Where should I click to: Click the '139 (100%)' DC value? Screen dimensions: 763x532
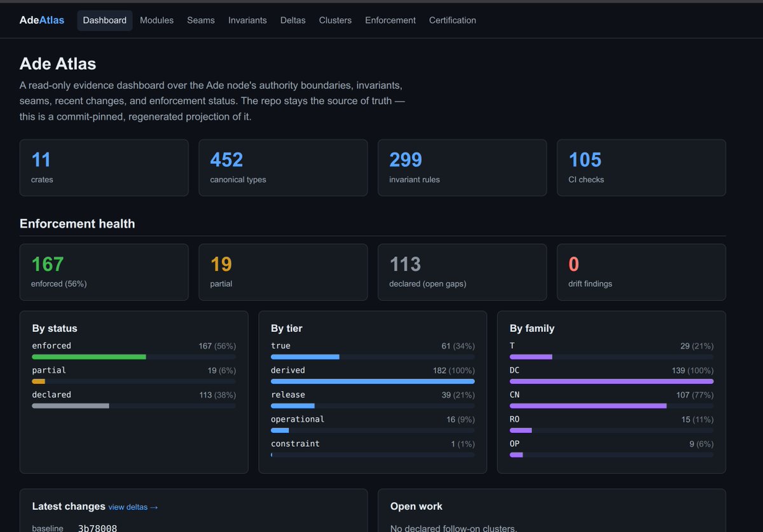coord(691,371)
